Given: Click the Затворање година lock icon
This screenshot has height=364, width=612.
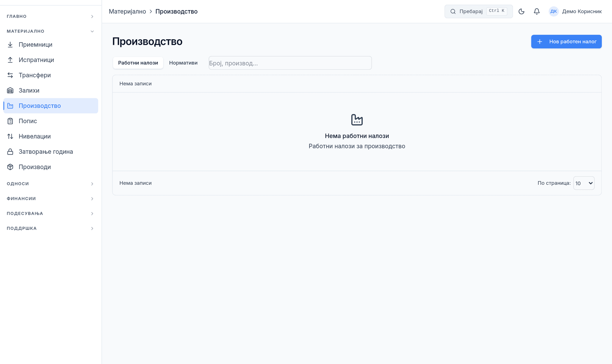Looking at the screenshot, I should point(10,152).
